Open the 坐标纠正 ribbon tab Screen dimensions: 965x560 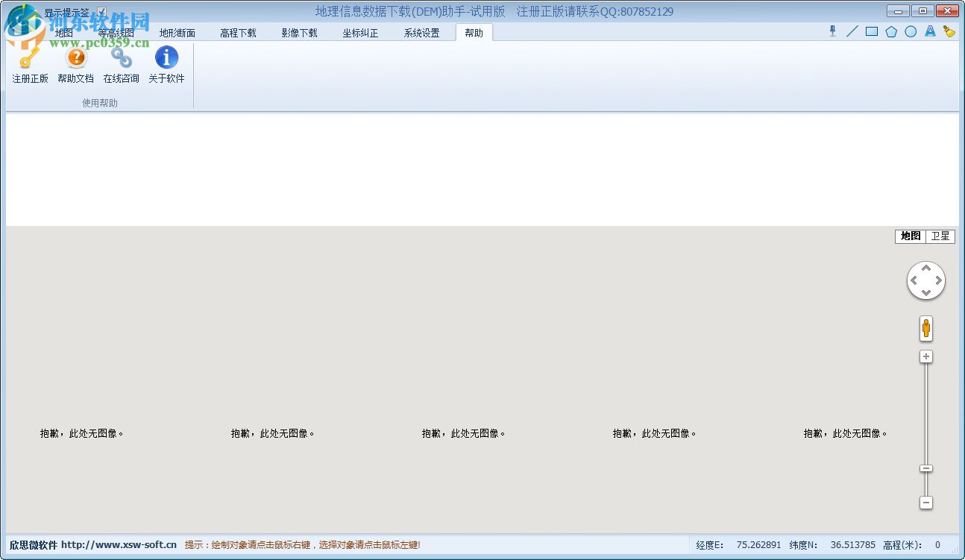click(360, 33)
